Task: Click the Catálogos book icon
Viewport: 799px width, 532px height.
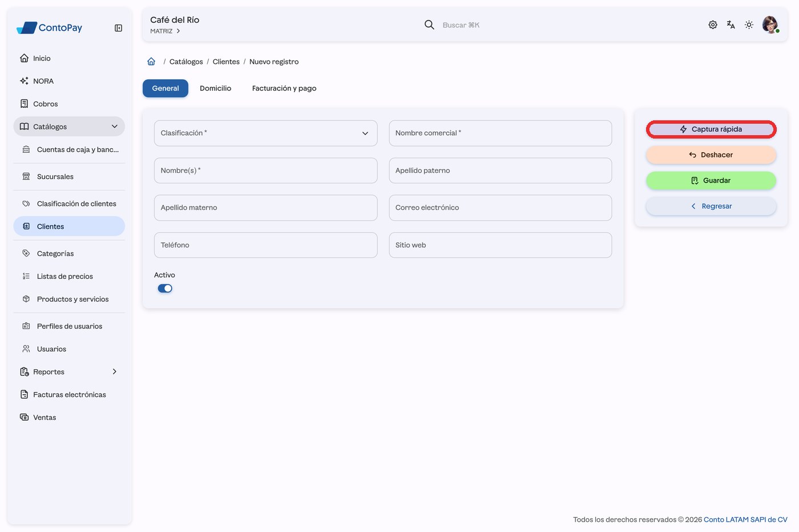Action: click(24, 127)
